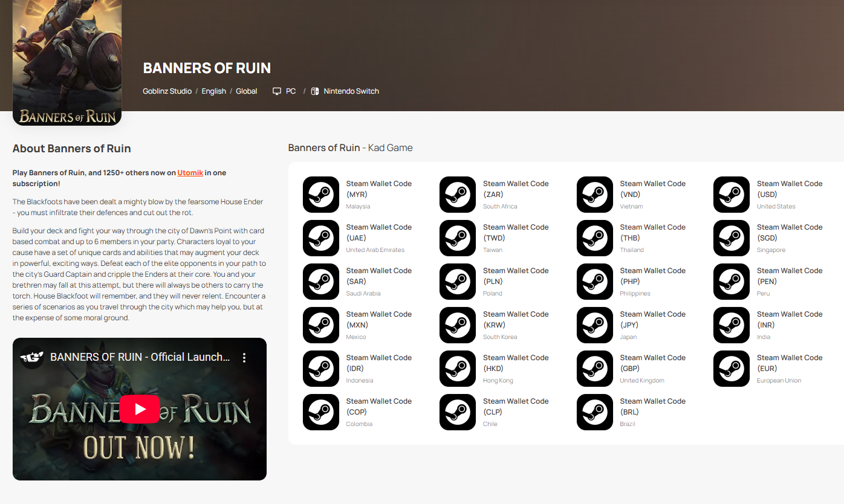Open the YouTube video options menu (three dots)
This screenshot has width=844, height=504.
244,358
